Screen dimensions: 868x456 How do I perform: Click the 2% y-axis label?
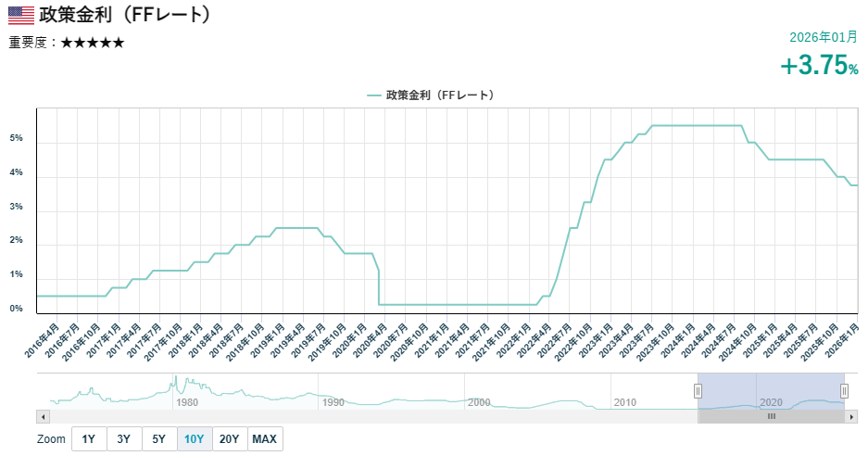[16, 240]
